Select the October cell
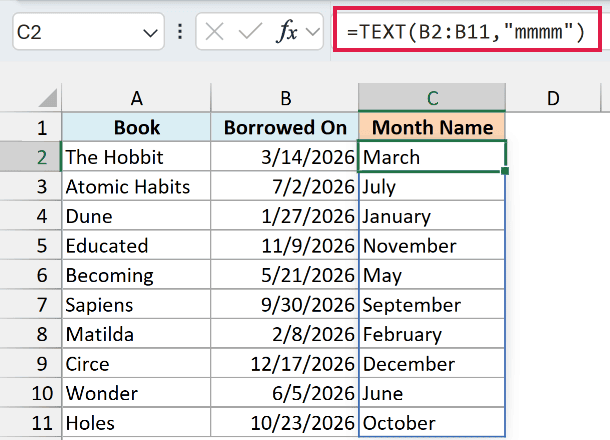This screenshot has width=610, height=440. pyautogui.click(x=432, y=423)
